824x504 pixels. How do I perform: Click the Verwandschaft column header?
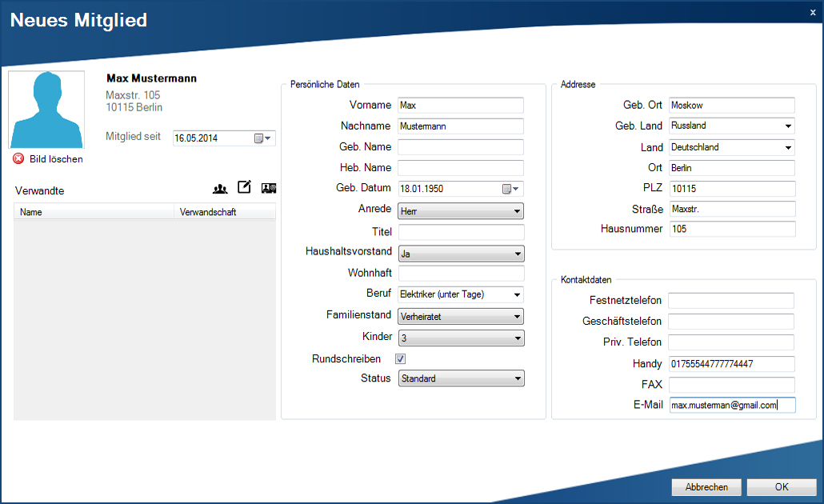point(225,212)
